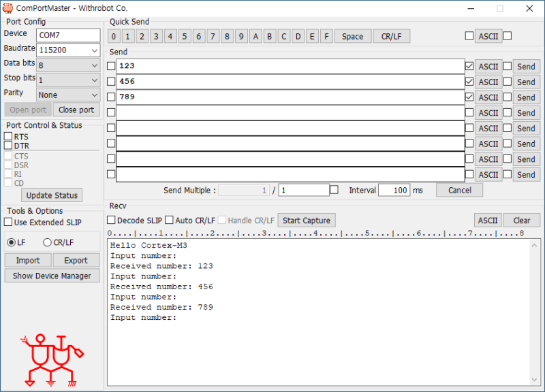Click the Quick Send ASCII button
The image size is (545, 392).
488,37
